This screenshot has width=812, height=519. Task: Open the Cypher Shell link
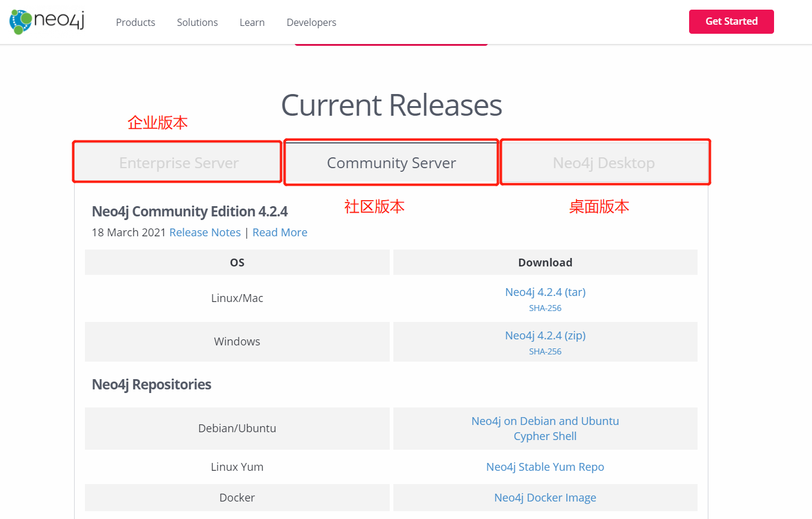tap(545, 436)
